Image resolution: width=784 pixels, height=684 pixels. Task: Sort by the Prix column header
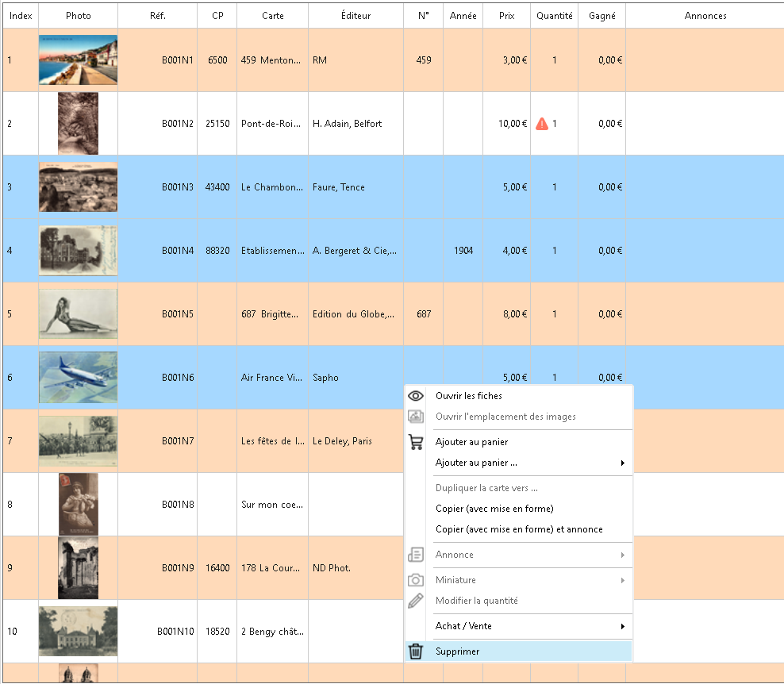tap(506, 16)
